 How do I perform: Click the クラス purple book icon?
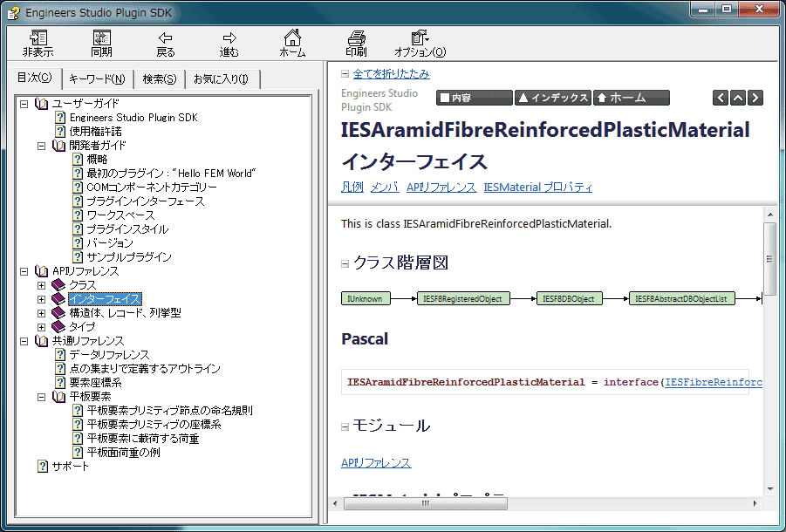(58, 285)
